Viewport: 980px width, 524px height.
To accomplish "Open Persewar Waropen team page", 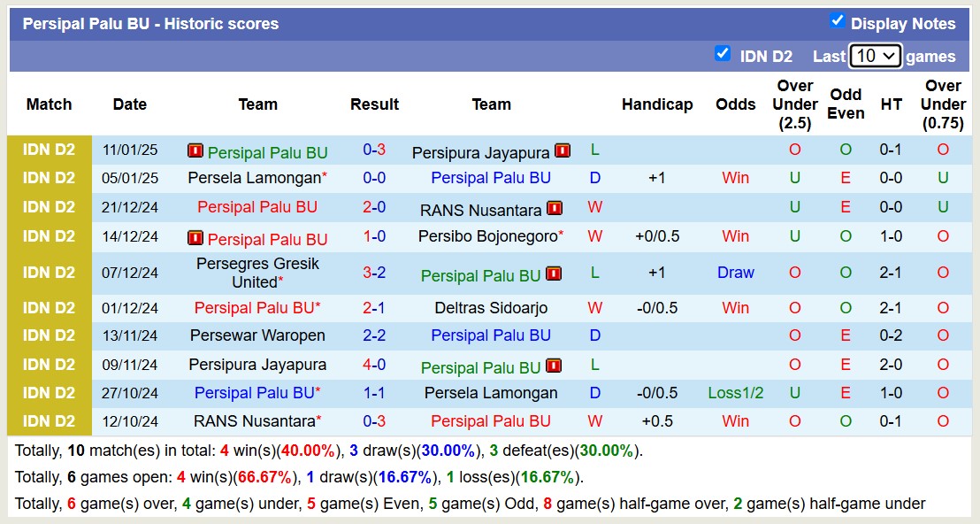I will 257,335.
